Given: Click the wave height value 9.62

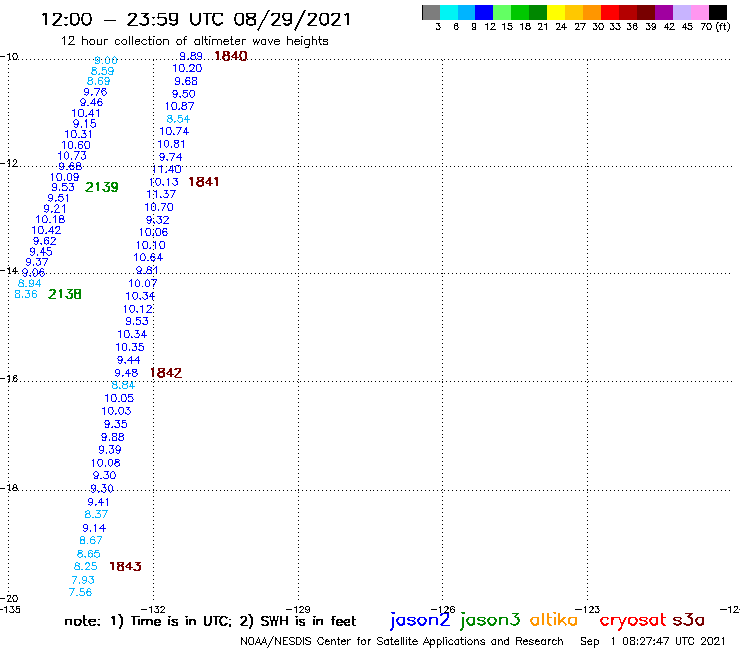Looking at the screenshot, I should [x=44, y=241].
